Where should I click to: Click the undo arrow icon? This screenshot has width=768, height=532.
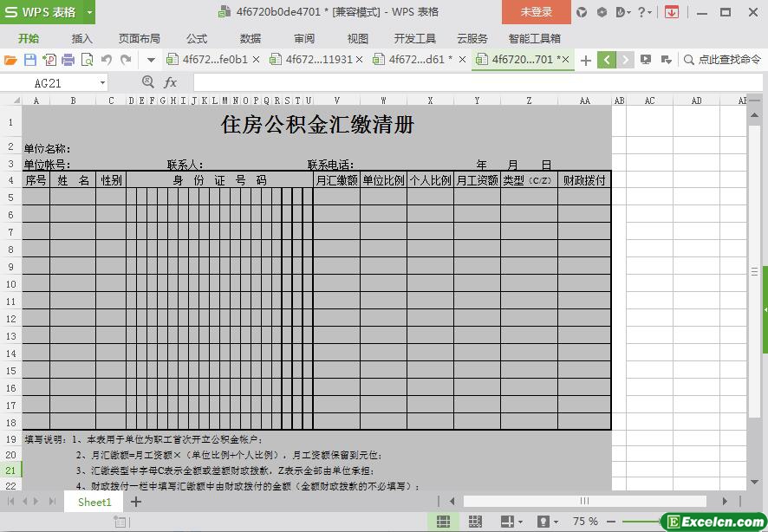[107, 60]
